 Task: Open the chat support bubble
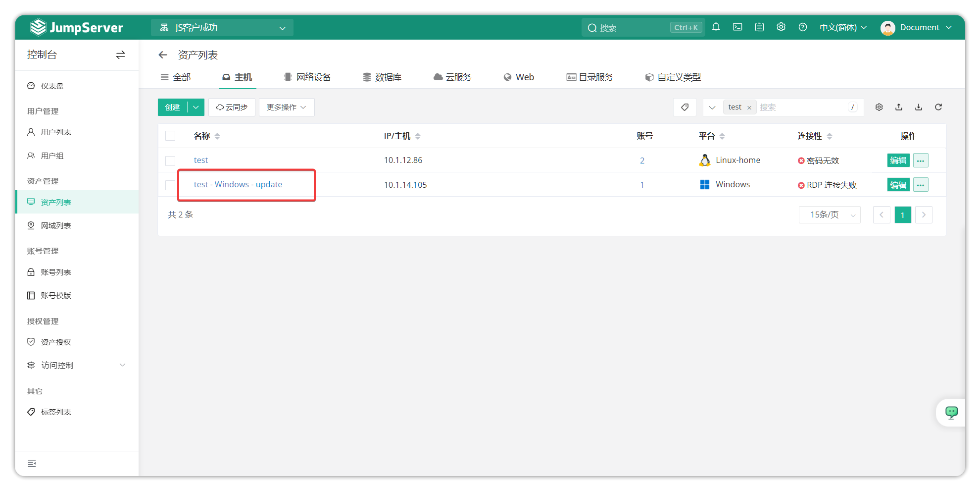pyautogui.click(x=951, y=412)
